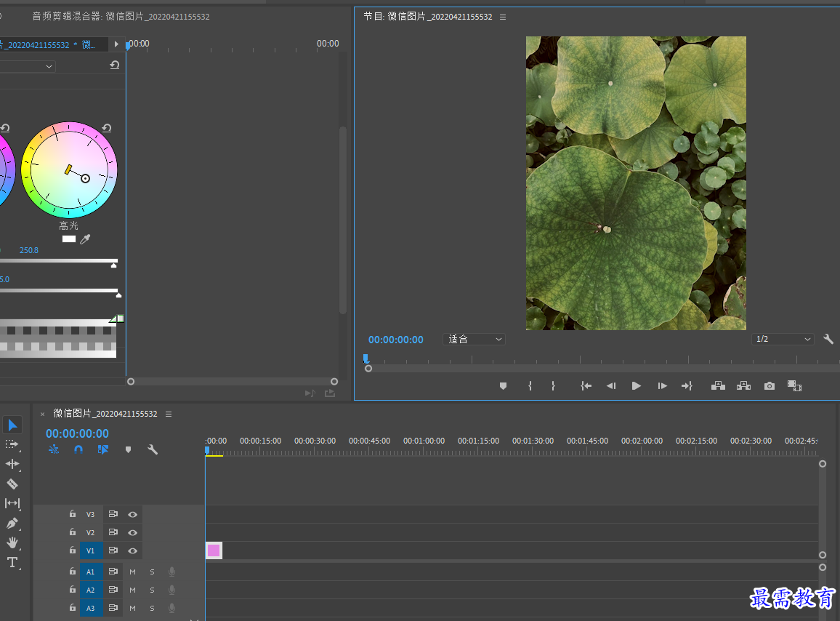Solo the A2 track
Image resolution: width=840 pixels, height=621 pixels.
click(x=152, y=590)
